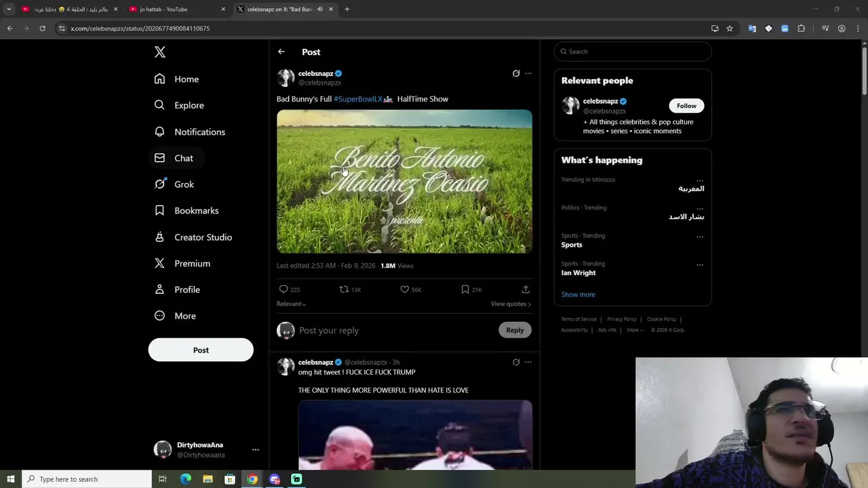Viewport: 868px width, 488px height.
Task: Expand the Relevant replies sort dropdown
Action: click(x=292, y=304)
